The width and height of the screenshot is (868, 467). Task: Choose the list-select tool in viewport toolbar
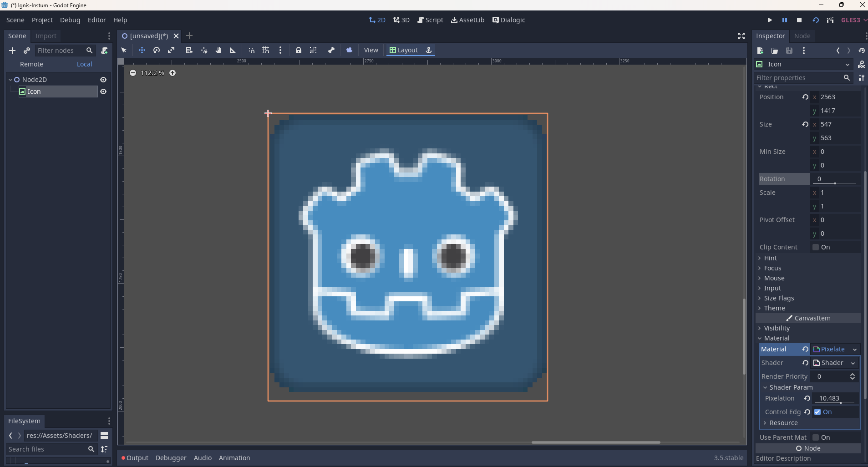point(189,50)
